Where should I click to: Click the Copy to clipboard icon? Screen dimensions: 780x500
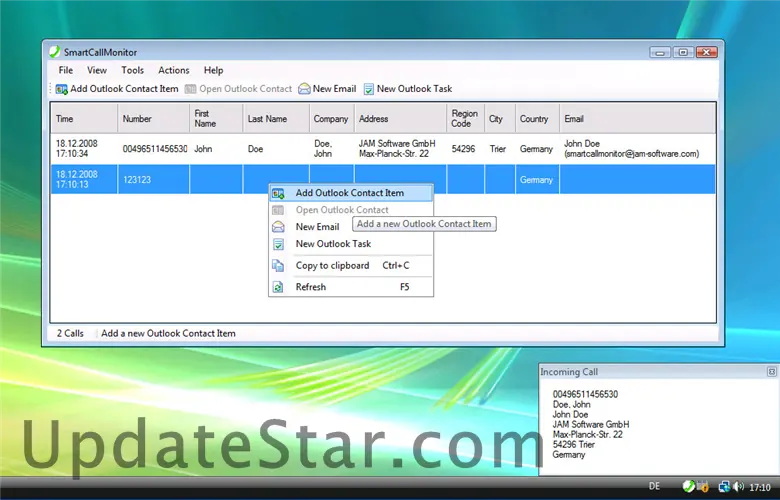278,266
